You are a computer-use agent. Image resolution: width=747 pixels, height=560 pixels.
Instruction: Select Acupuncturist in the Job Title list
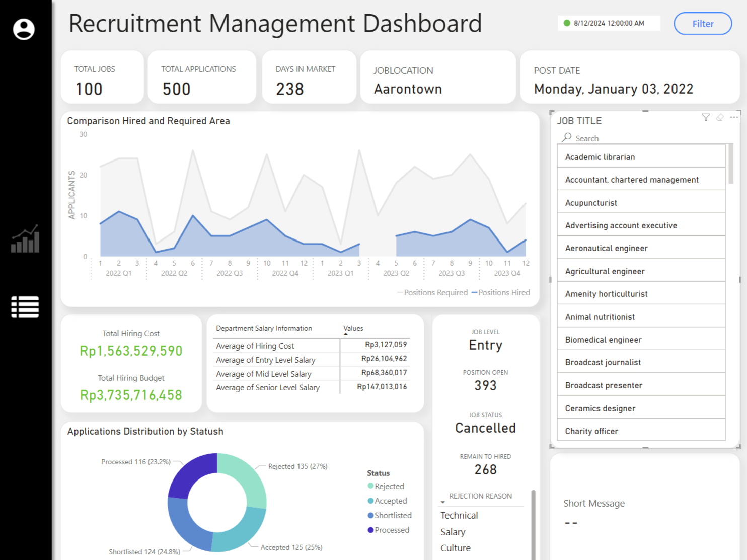pos(591,202)
